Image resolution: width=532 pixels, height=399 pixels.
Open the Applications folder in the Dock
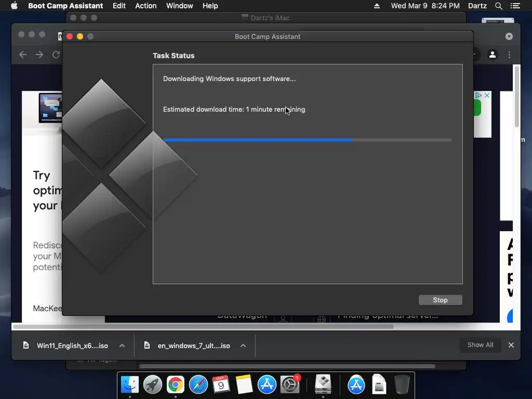click(x=356, y=385)
